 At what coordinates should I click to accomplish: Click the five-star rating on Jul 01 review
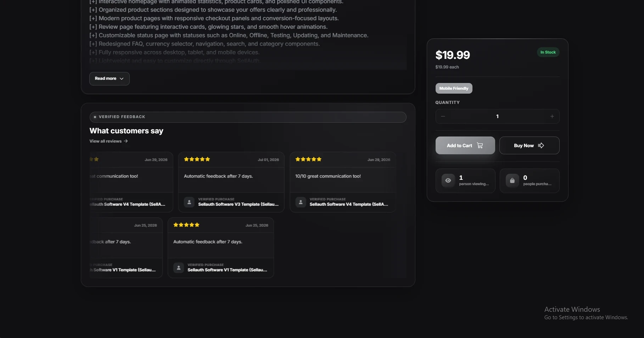[x=197, y=159]
